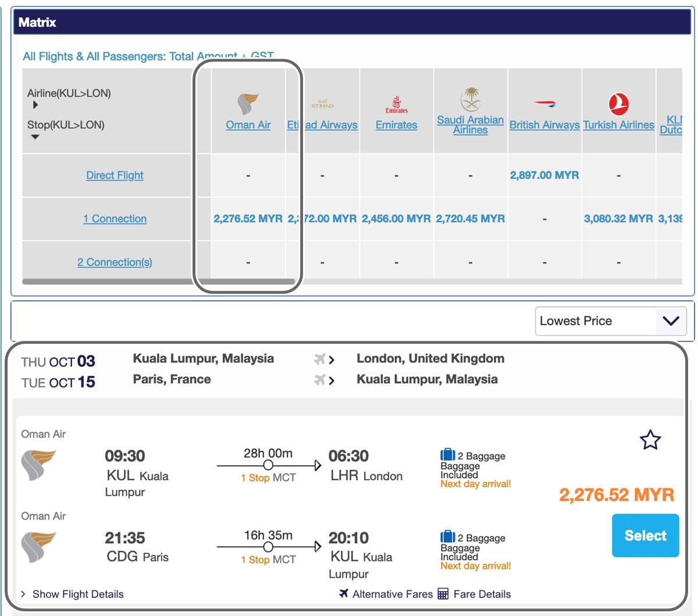
Task: Click the British Airways ribbon logo
Action: (x=544, y=104)
